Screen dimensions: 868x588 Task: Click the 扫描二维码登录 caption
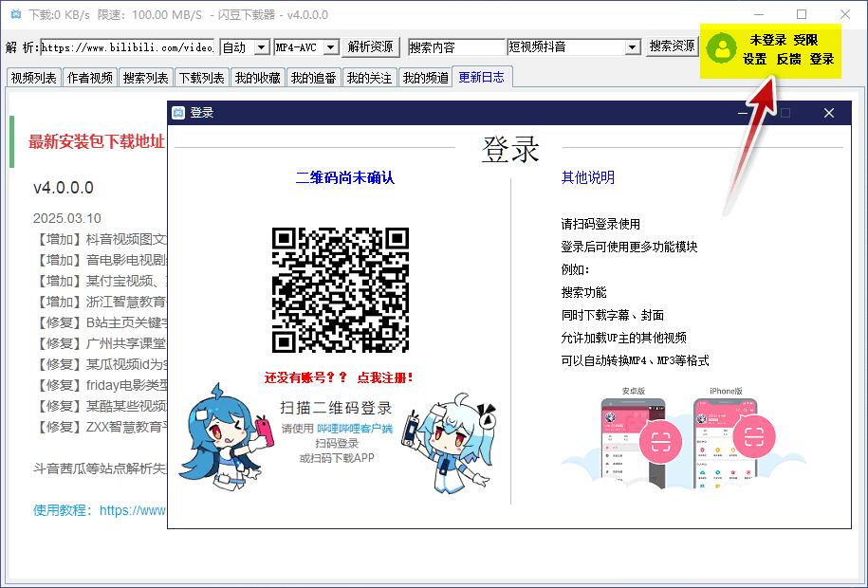pos(336,408)
